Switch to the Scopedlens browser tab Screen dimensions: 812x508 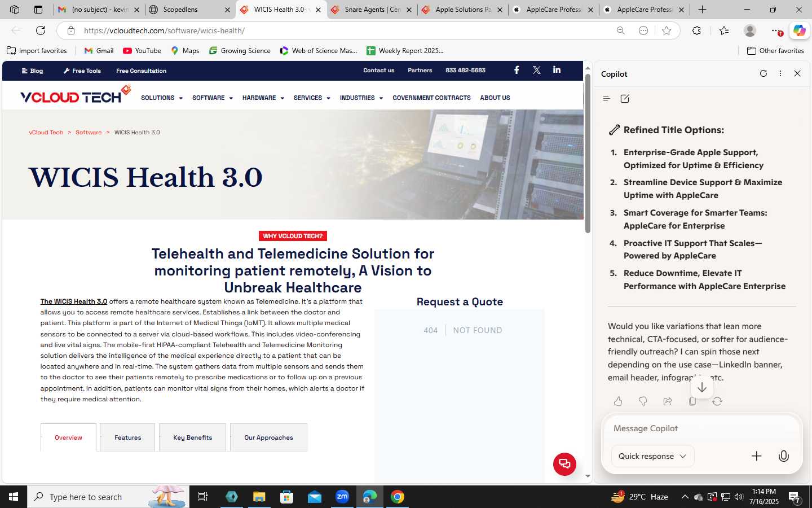[191, 10]
